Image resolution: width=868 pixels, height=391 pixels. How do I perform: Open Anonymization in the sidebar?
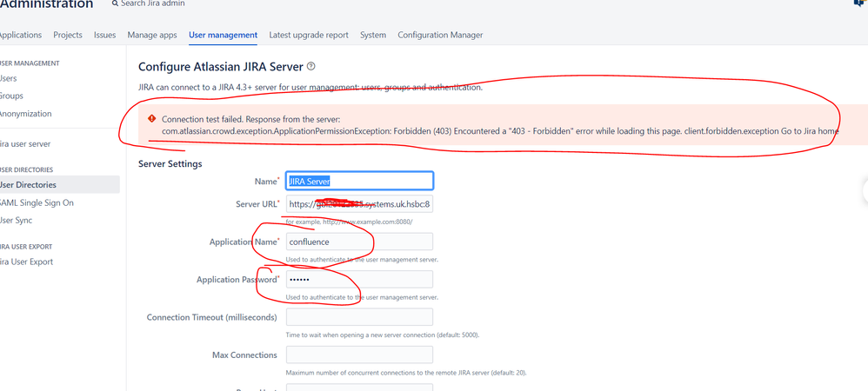(25, 113)
